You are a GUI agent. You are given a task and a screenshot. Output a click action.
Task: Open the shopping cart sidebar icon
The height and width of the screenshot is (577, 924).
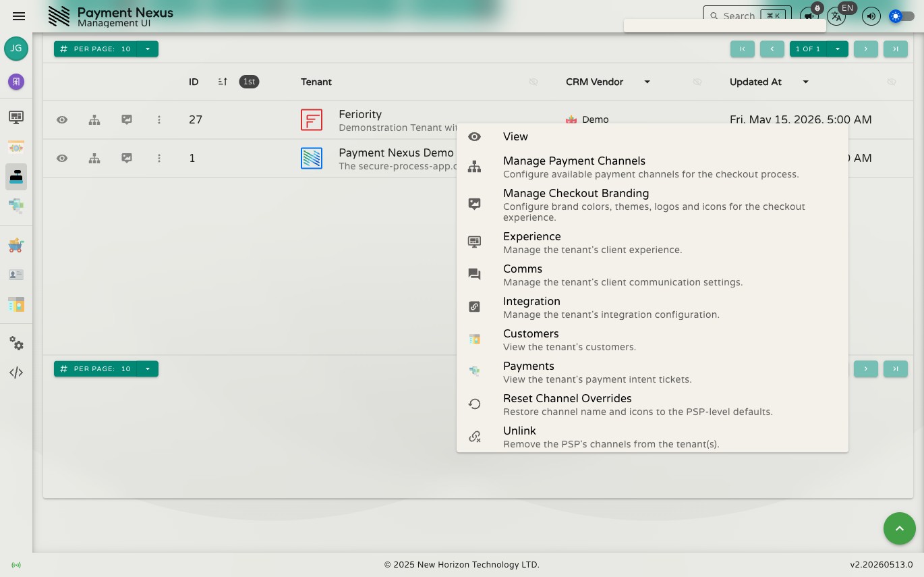pyautogui.click(x=16, y=246)
